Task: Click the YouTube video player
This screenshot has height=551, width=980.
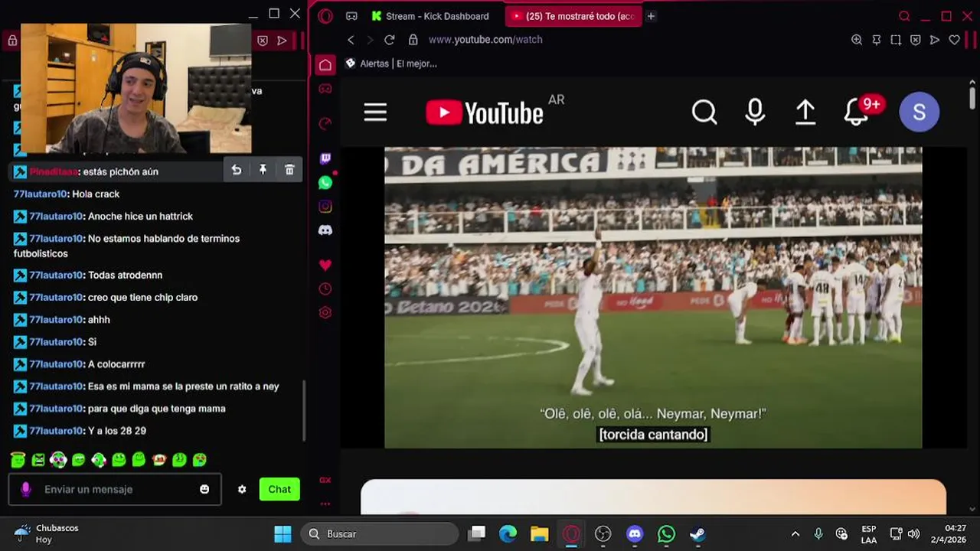Action: point(653,298)
